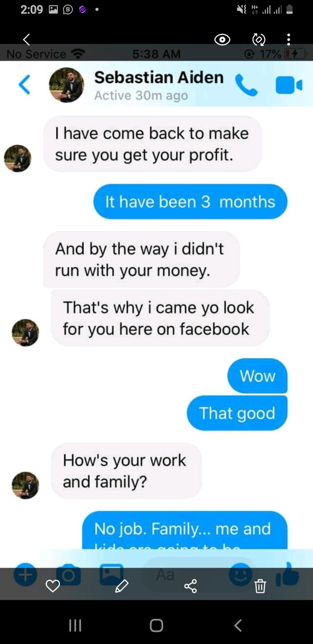Open Sebastian Aiden contact name
The height and width of the screenshot is (644, 313).
coord(159,77)
